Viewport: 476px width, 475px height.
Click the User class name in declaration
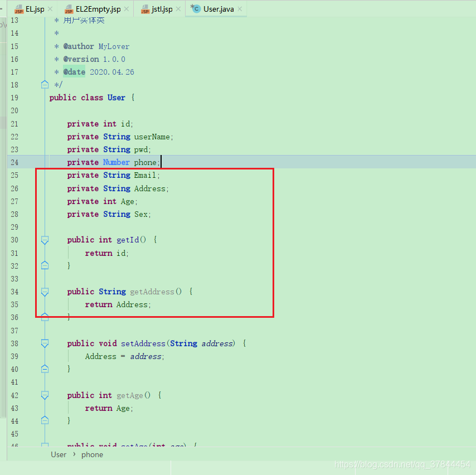pyautogui.click(x=116, y=98)
